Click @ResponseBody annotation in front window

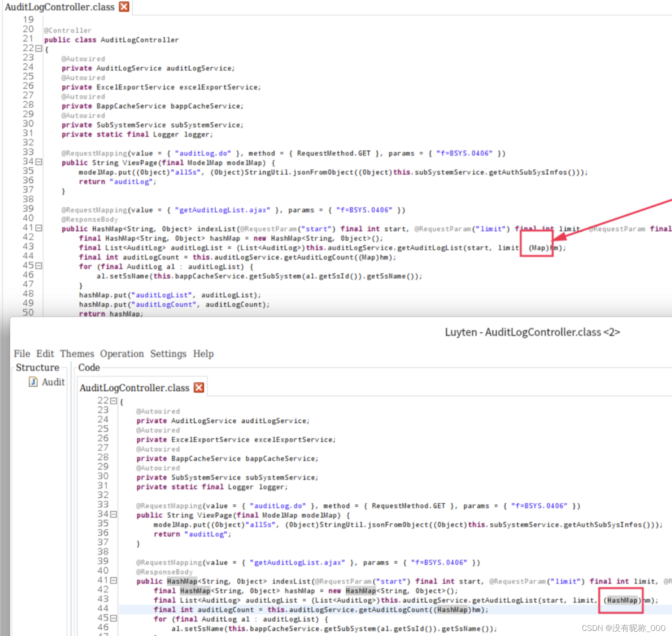coord(164,572)
